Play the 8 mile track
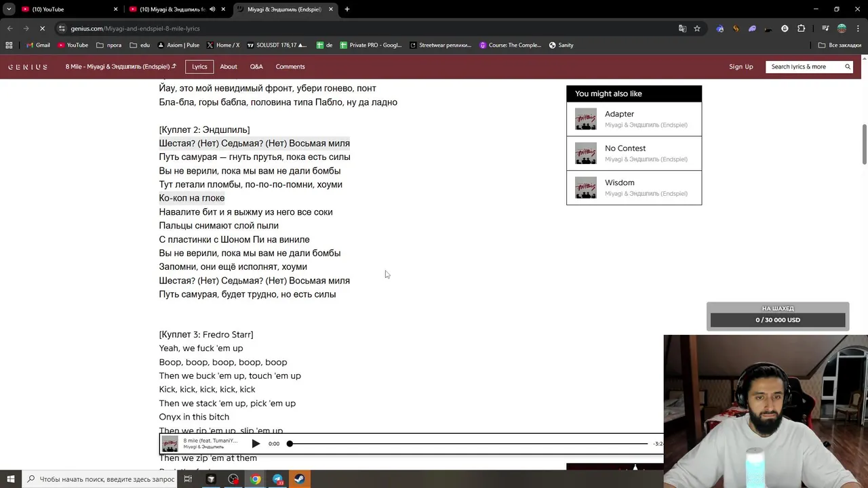868x488 pixels. 256,444
